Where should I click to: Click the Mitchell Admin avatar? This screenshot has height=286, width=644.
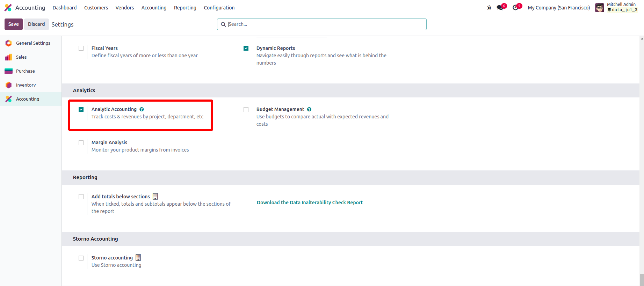click(x=600, y=8)
